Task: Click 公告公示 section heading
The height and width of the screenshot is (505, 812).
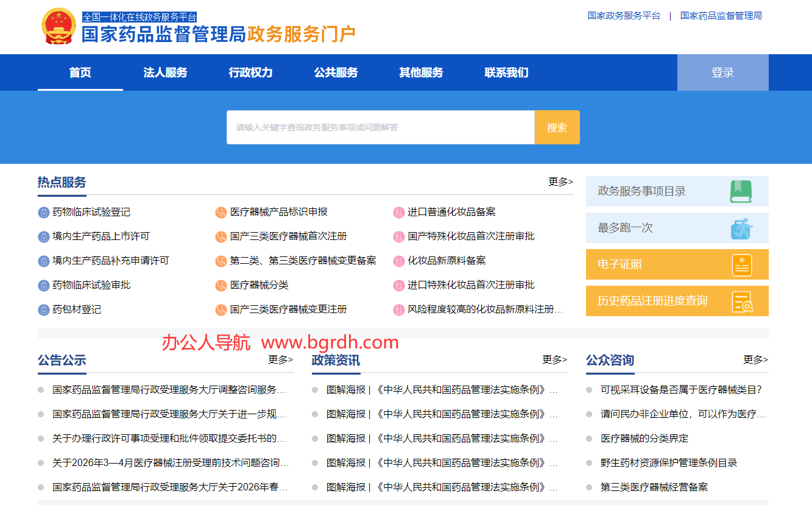Action: coord(62,360)
